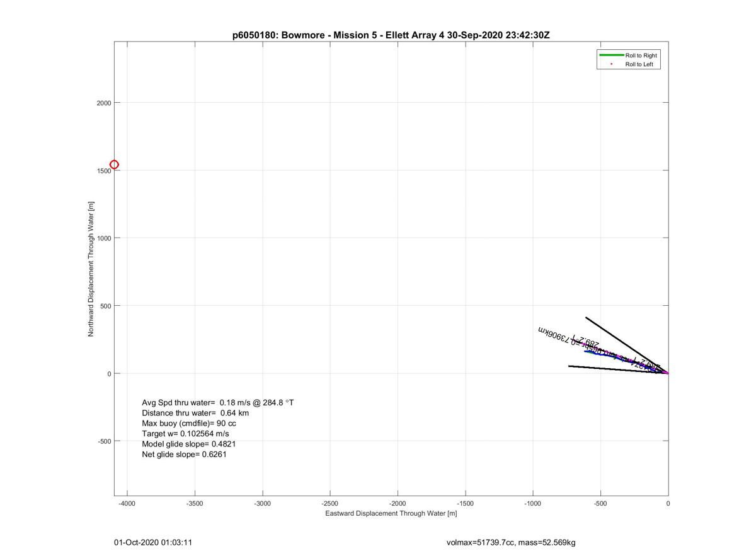The height and width of the screenshot is (558, 756).
Task: Click the x-axis tick label -3000
Action: (x=262, y=504)
